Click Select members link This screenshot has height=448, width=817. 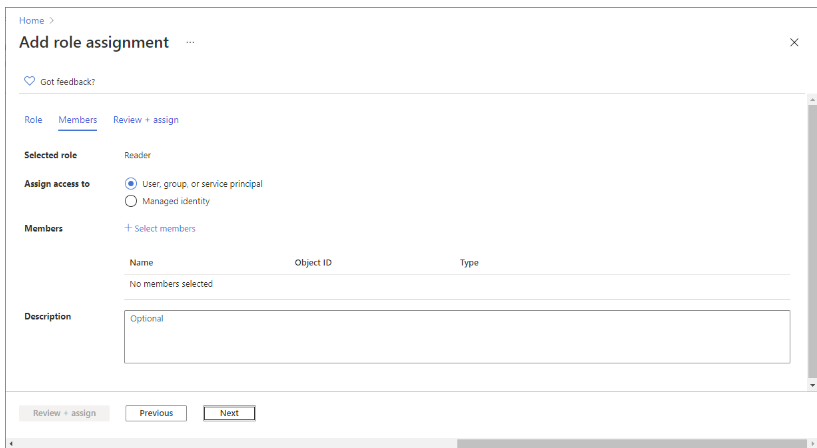165,229
